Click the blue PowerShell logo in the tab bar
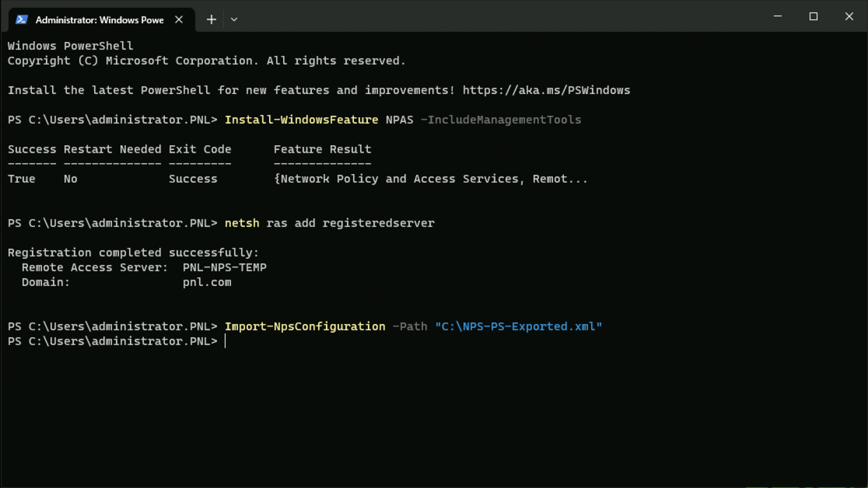This screenshot has width=868, height=488. coord(22,19)
